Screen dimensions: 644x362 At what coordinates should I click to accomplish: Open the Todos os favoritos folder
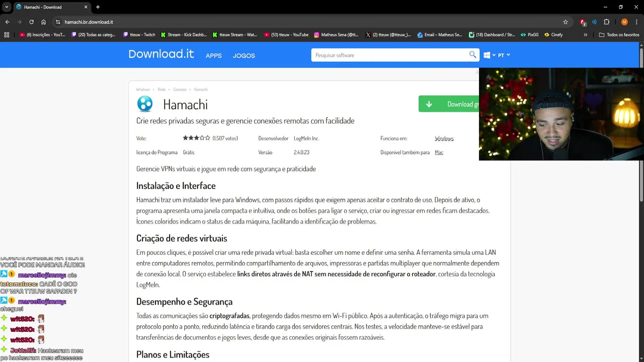[619, 35]
